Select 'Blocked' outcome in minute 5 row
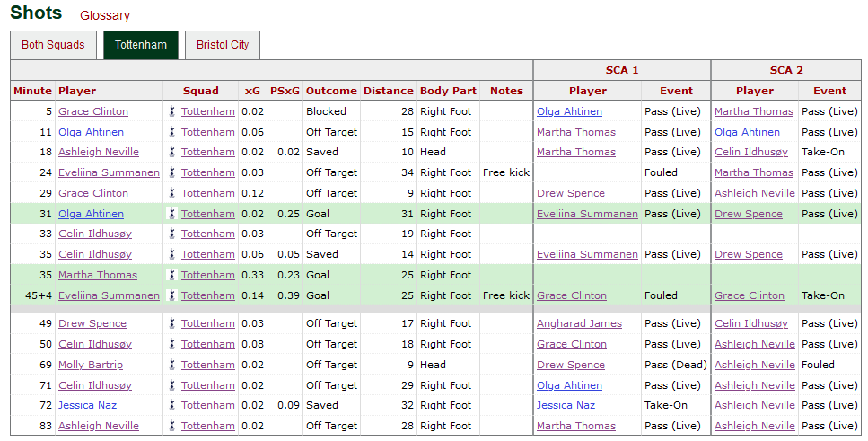The image size is (868, 441). pos(326,111)
